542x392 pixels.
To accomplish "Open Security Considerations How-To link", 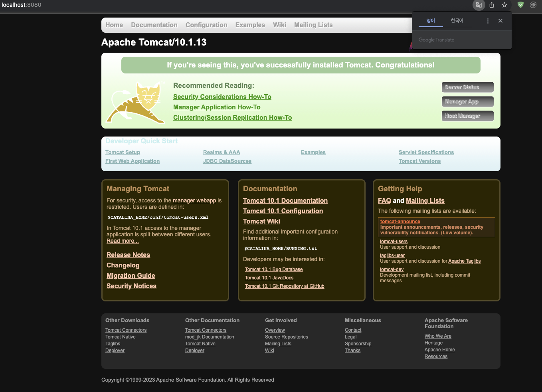I will point(222,97).
